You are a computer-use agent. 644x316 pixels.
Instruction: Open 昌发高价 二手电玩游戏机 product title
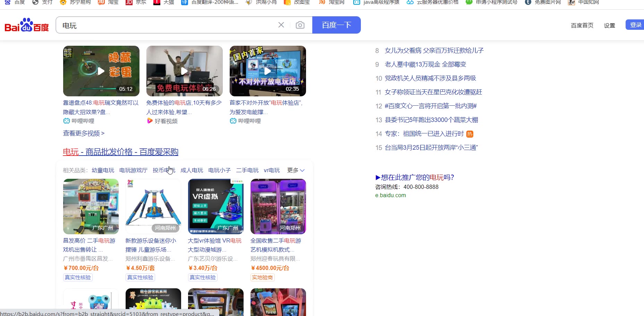tap(89, 245)
